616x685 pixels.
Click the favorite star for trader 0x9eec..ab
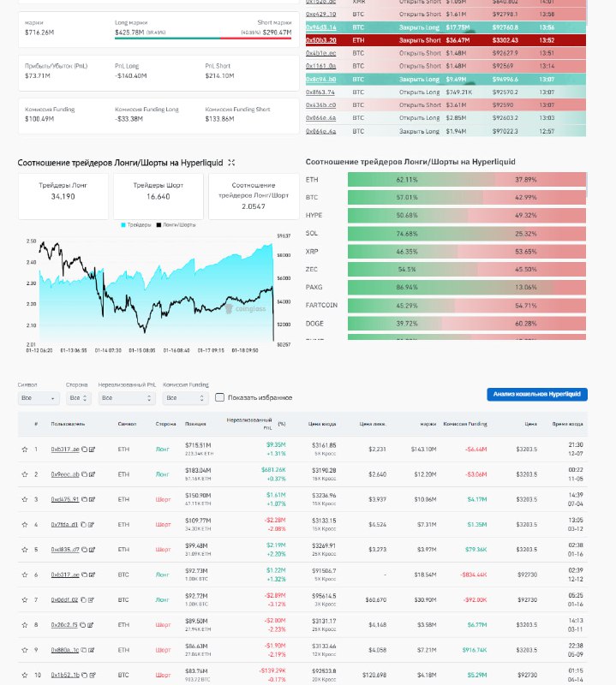coord(24,474)
